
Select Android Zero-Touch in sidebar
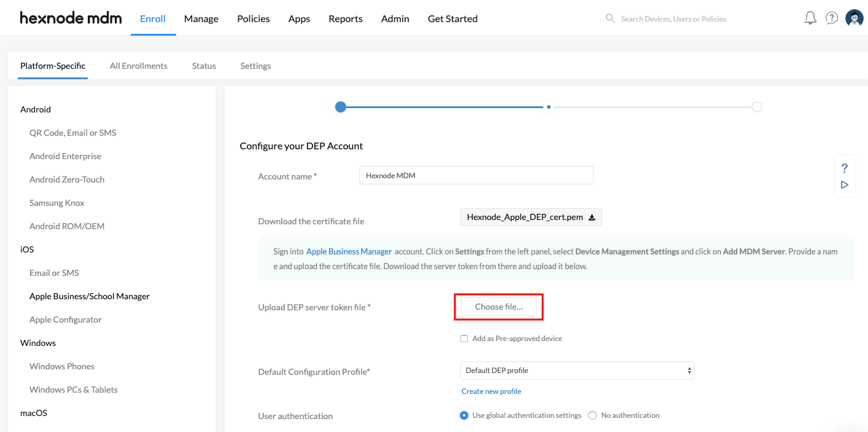(67, 179)
